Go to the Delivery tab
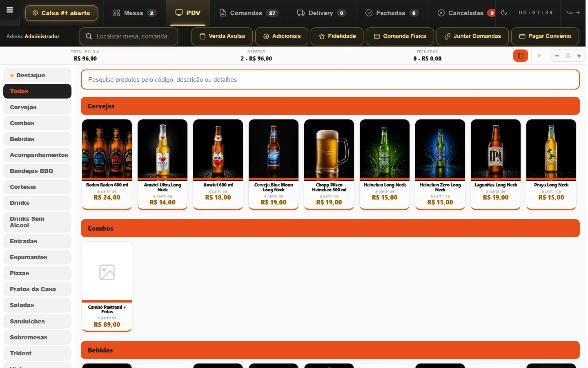Viewport: 588px width, 368px height. tap(322, 13)
